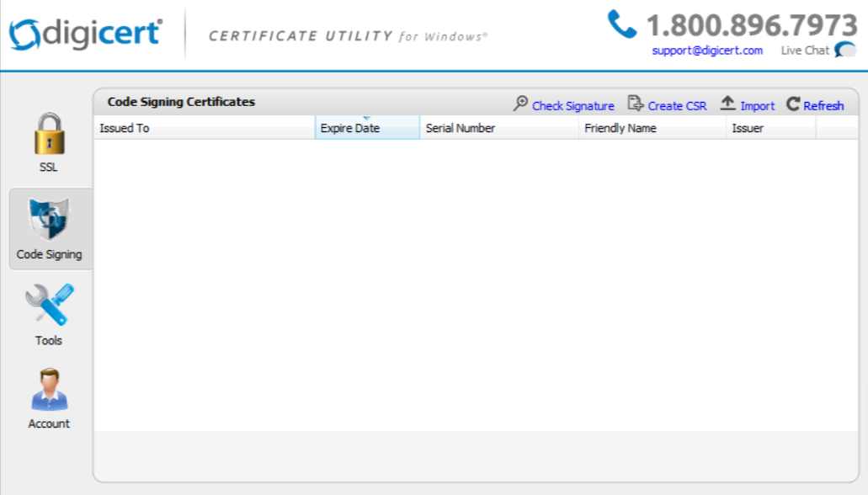
Task: Open the support@digicert.com email link
Action: click(x=706, y=50)
